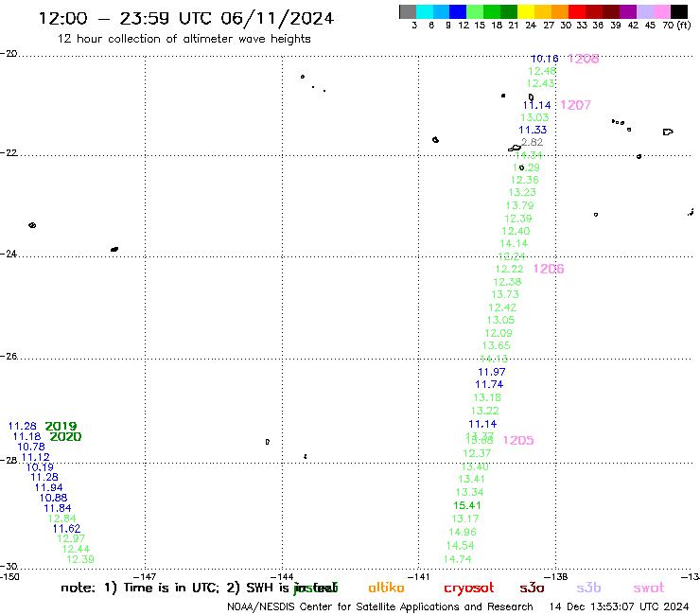Click the green time label 2019

pyautogui.click(x=61, y=426)
